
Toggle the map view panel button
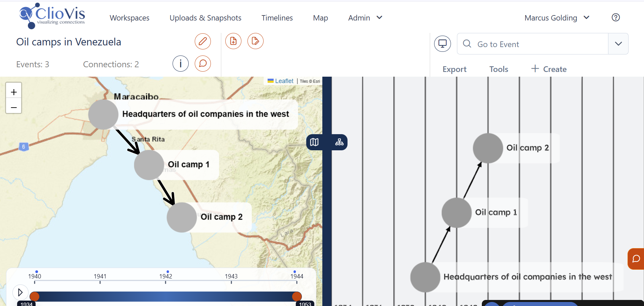(315, 142)
